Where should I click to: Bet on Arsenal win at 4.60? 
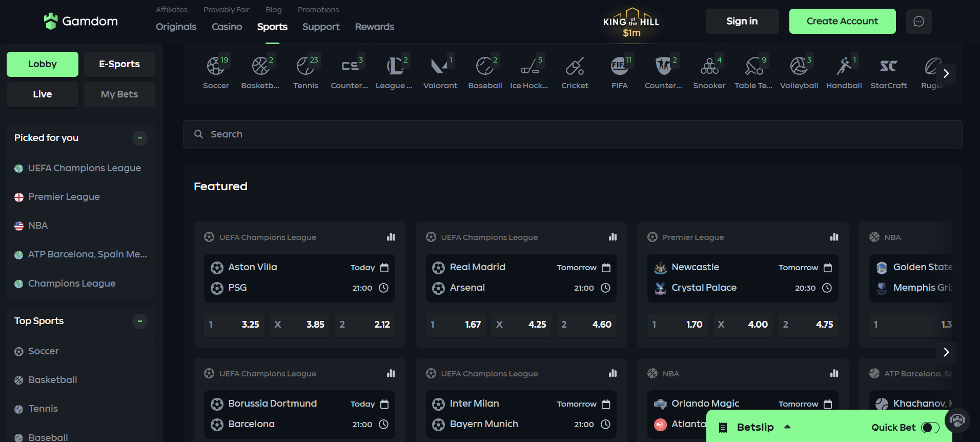click(586, 325)
